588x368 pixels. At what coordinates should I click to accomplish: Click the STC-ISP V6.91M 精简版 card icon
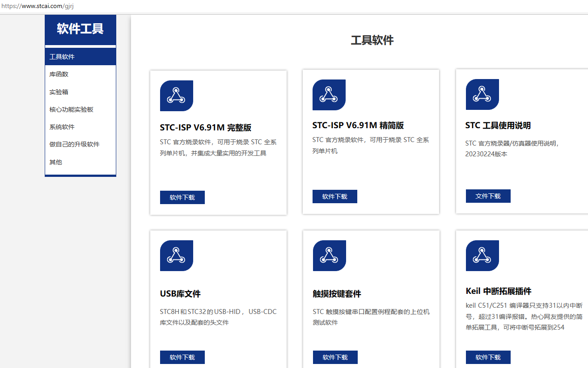tap(329, 95)
